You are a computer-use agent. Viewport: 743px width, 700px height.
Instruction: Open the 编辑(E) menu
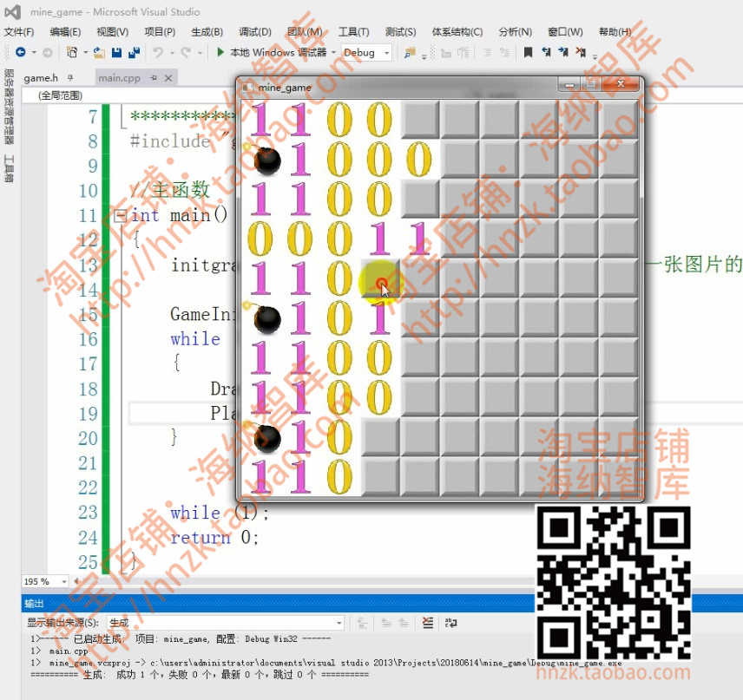65,32
